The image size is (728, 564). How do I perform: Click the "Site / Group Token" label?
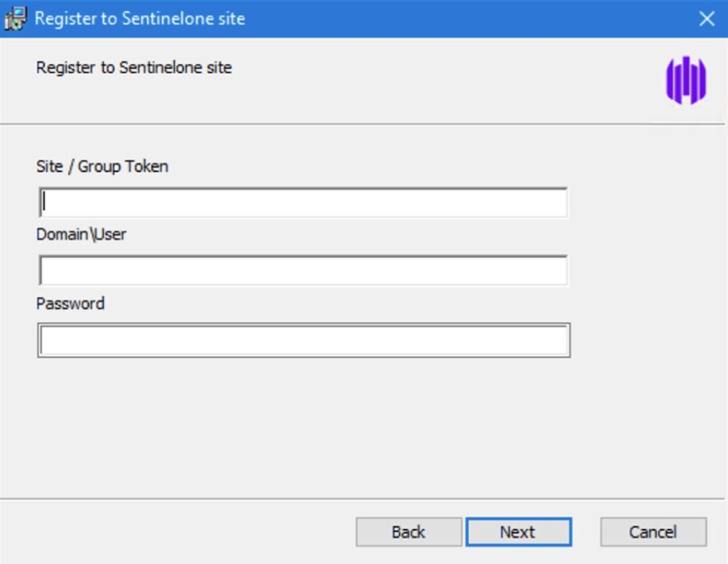click(102, 166)
